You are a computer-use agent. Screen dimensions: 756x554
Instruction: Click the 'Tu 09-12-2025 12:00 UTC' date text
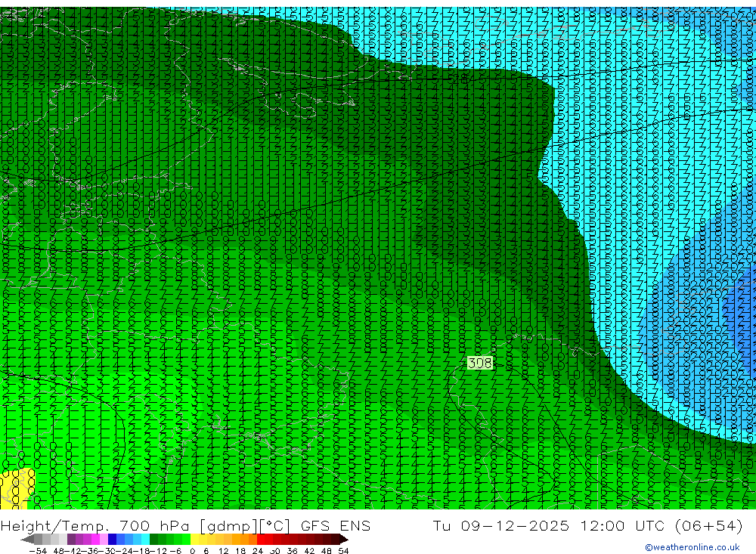point(550,525)
